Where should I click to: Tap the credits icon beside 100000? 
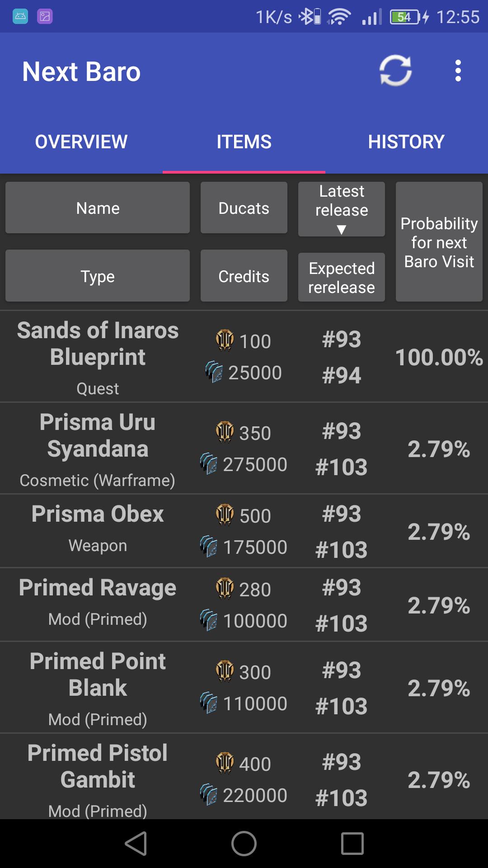tap(209, 620)
